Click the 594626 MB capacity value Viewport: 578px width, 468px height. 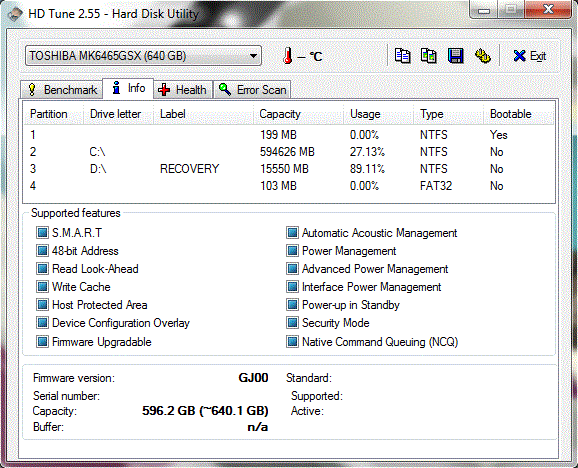click(287, 152)
